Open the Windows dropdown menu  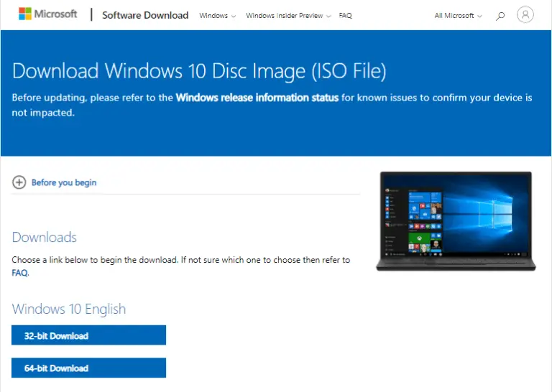coord(217,16)
